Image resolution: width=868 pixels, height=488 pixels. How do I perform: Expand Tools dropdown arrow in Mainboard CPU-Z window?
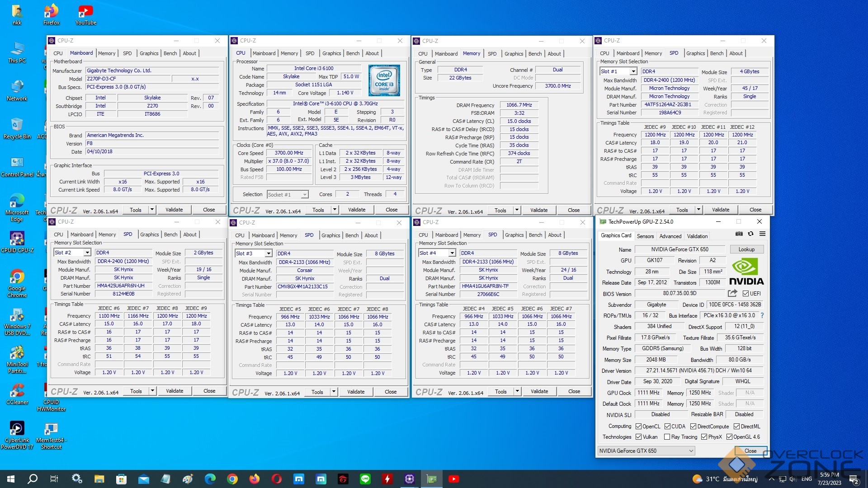pos(152,210)
